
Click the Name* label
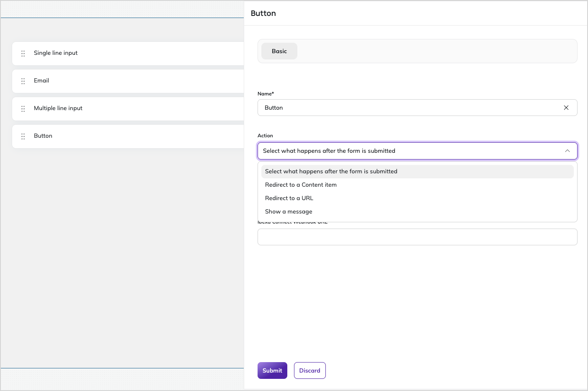pyautogui.click(x=266, y=94)
